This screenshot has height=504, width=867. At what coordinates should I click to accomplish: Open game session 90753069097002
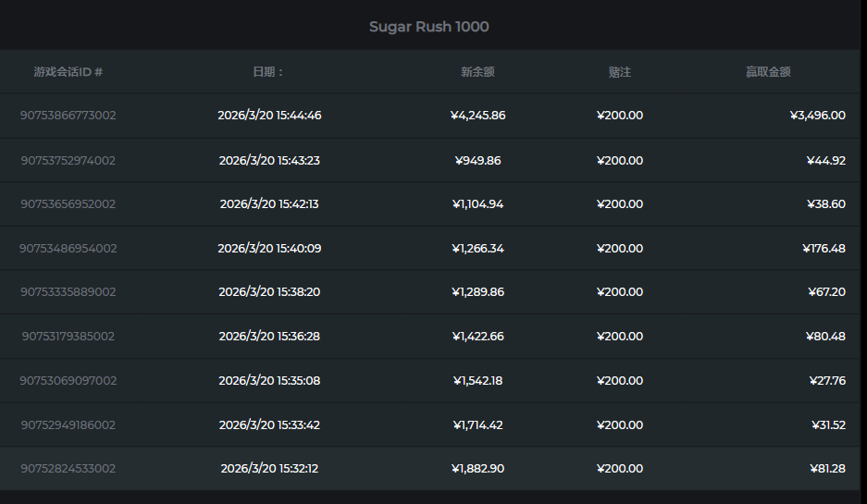click(x=68, y=380)
